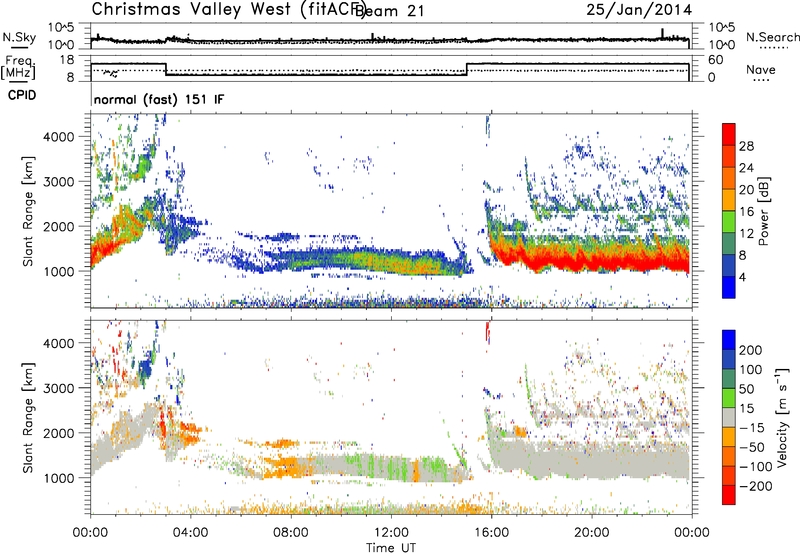Click the date "25/Jan/2014"

pos(639,10)
